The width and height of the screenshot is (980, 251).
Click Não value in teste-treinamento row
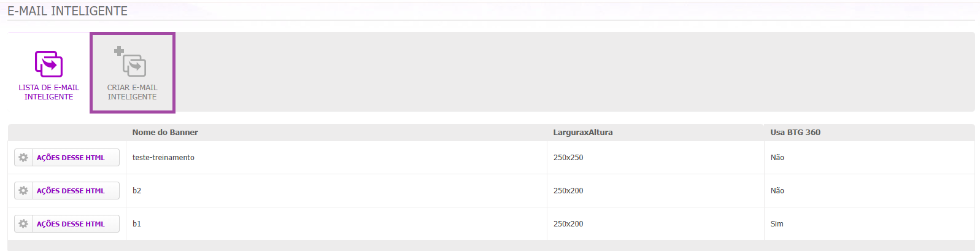click(x=777, y=158)
